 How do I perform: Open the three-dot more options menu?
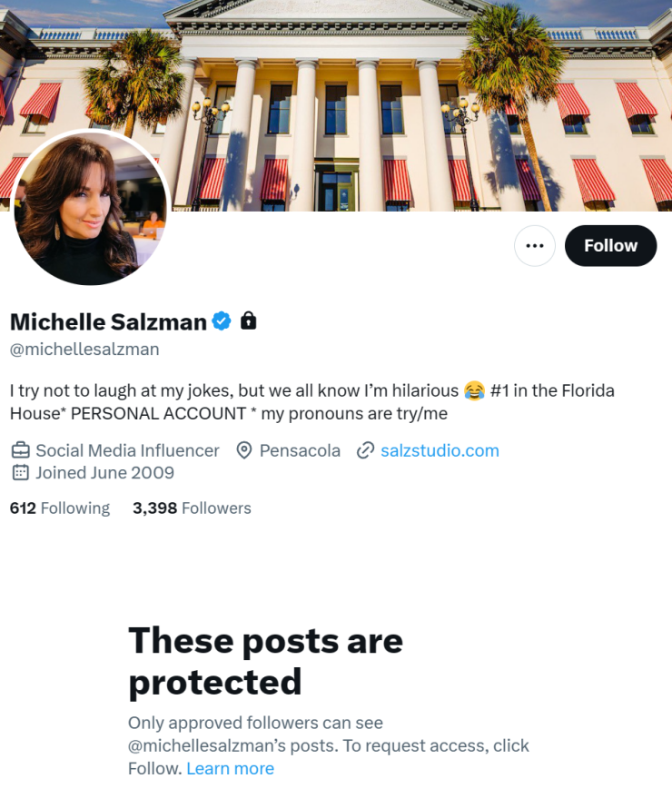tap(535, 246)
